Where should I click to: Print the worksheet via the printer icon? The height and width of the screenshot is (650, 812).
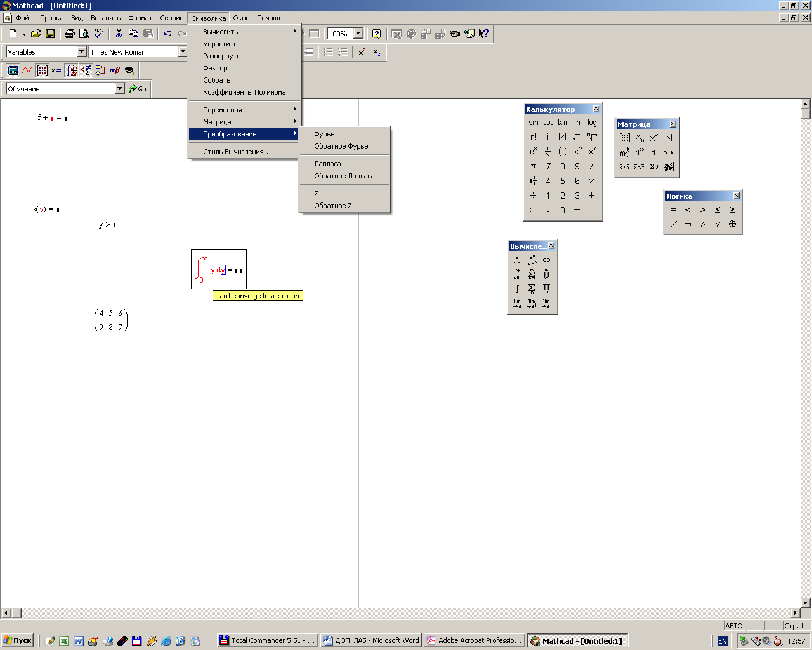[x=69, y=34]
